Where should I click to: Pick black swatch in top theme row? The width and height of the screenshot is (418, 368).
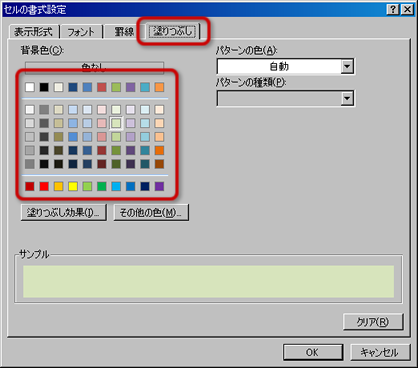[x=44, y=87]
